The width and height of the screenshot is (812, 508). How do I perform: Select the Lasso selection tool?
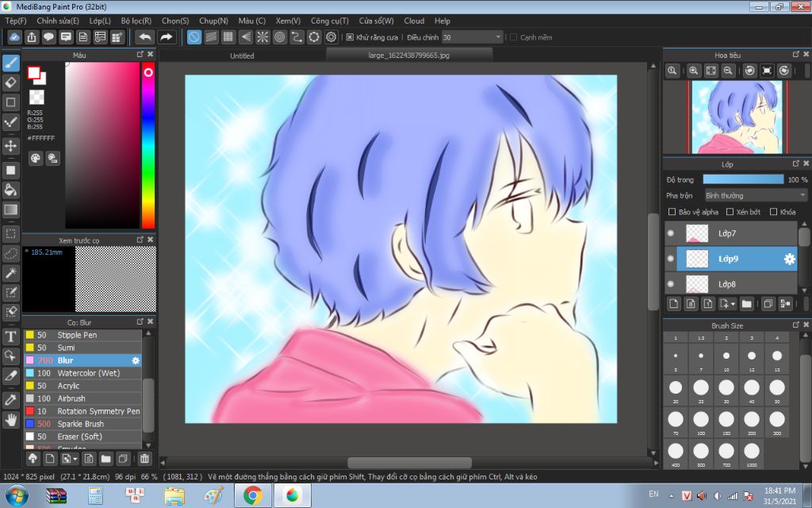11,253
